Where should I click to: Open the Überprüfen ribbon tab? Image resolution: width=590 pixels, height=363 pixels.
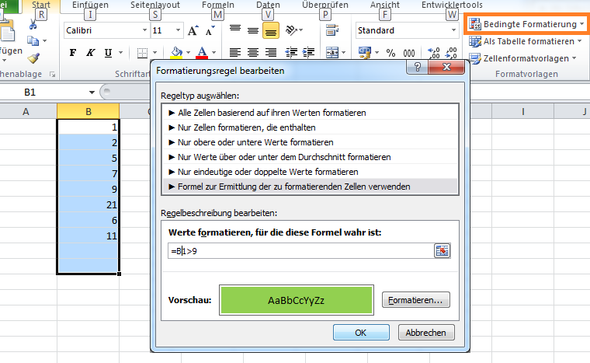pyautogui.click(x=325, y=5)
